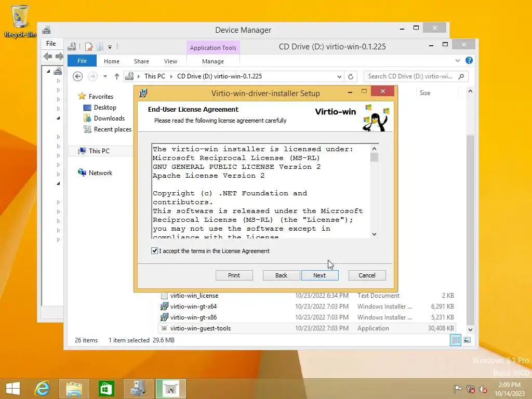Select Favorites in navigation pane
This screenshot has height=399, width=532.
click(x=101, y=96)
